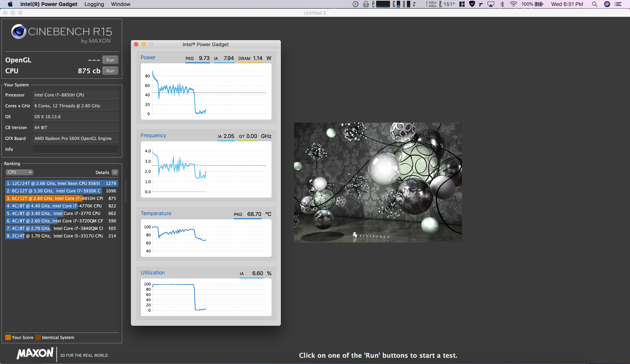This screenshot has height=364, width=630.
Task: Select ranking row 2 Core i7-3930K
Action: tap(61, 191)
